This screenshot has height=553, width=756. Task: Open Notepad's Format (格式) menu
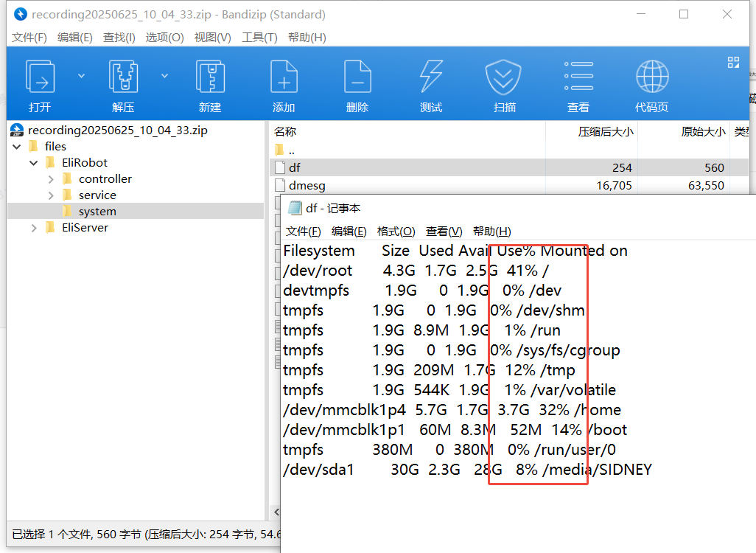pos(396,232)
